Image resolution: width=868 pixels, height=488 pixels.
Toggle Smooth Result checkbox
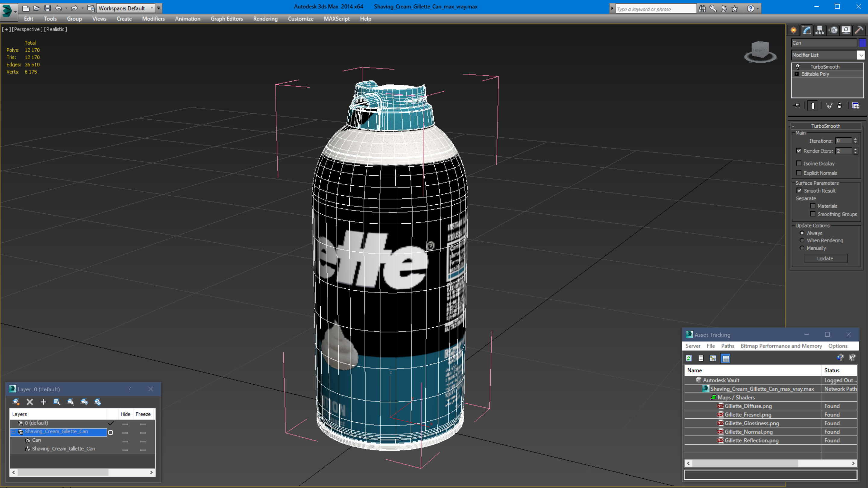pos(799,190)
